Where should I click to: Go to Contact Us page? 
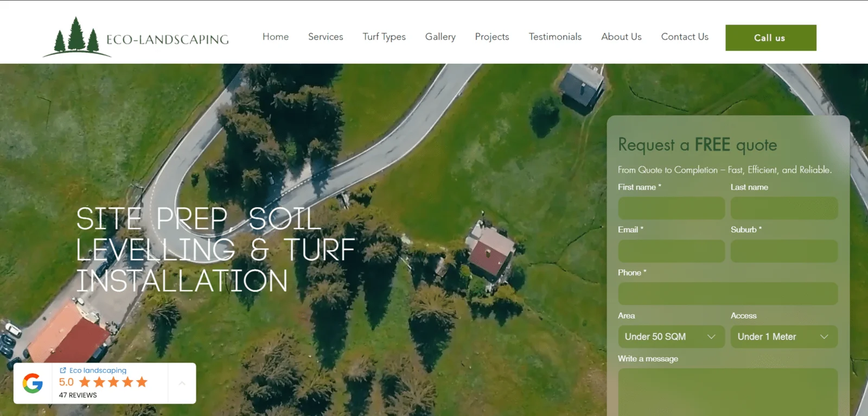[x=685, y=37]
